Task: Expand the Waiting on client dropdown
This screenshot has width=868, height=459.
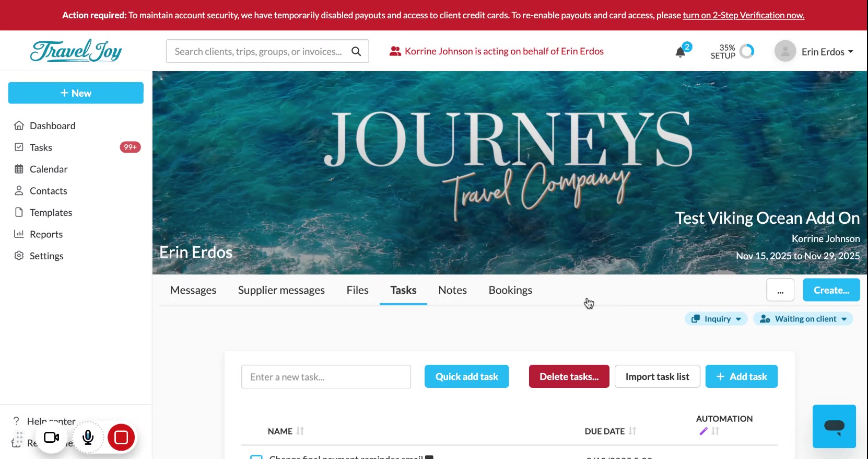Action: (803, 319)
